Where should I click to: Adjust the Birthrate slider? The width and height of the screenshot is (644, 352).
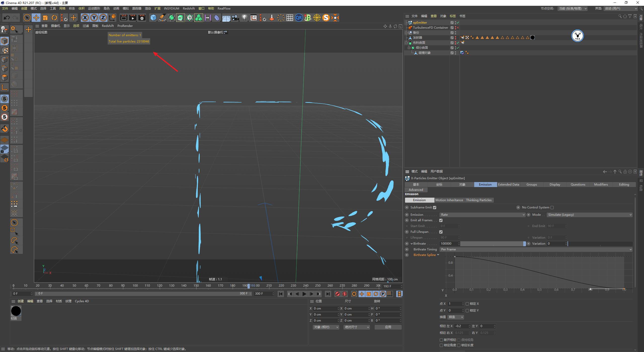click(x=493, y=244)
